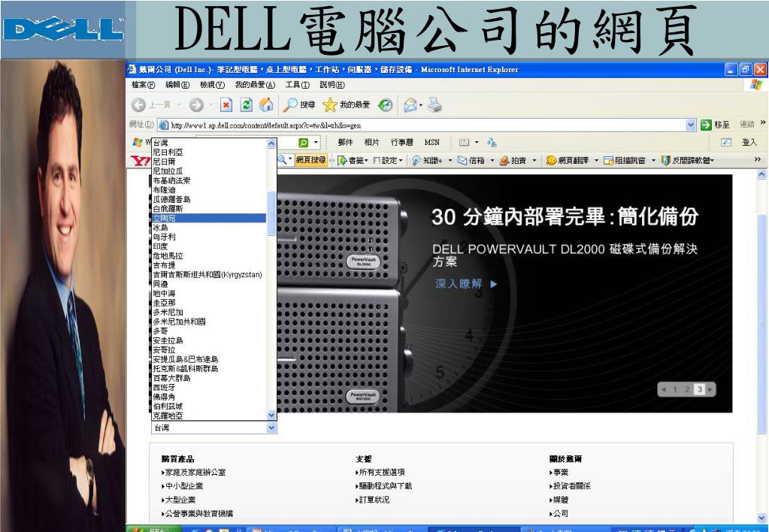Click the Print printer icon
Screen dimensions: 769x532
tap(434, 104)
